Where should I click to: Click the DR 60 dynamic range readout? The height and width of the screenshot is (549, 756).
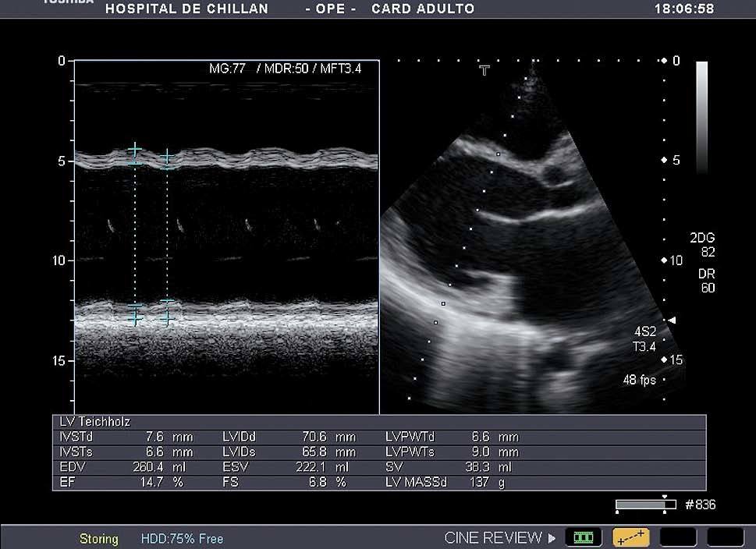(x=706, y=282)
